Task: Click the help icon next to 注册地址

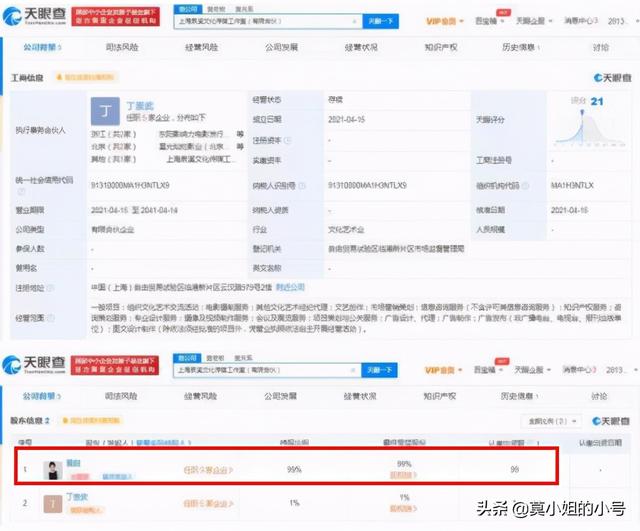Action: click(51, 288)
